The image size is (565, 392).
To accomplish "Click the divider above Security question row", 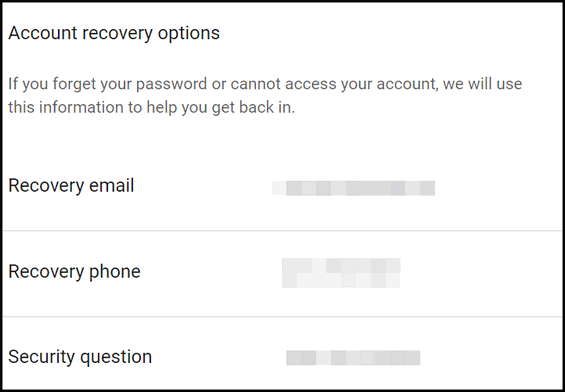I will point(282,316).
